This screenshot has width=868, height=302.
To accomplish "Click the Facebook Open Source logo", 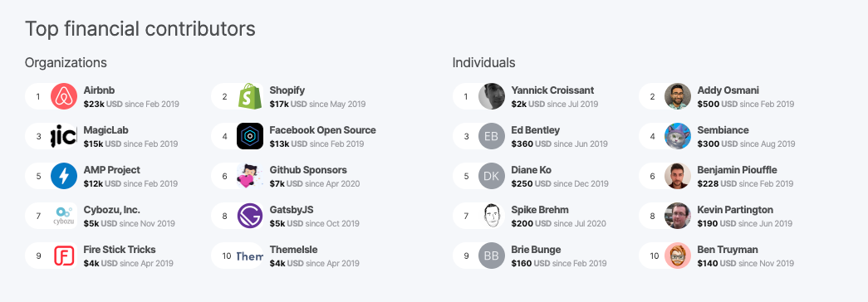I will (250, 136).
